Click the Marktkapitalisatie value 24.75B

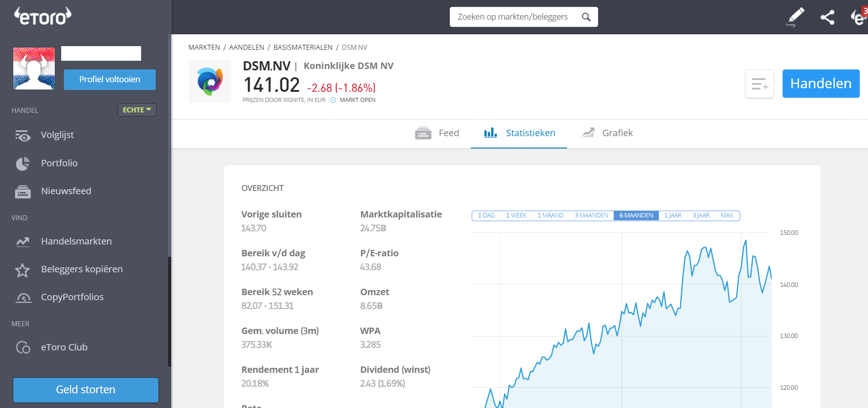coord(373,228)
